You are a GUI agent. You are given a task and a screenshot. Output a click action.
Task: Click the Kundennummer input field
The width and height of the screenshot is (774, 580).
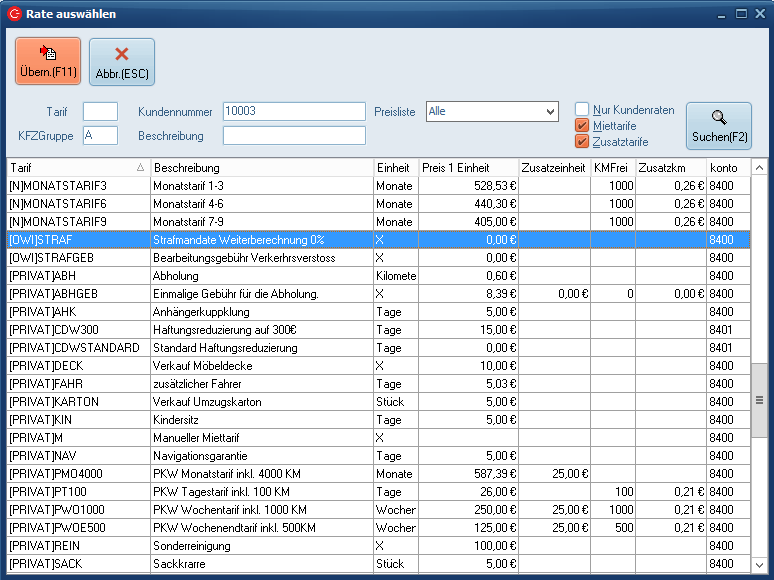click(294, 111)
